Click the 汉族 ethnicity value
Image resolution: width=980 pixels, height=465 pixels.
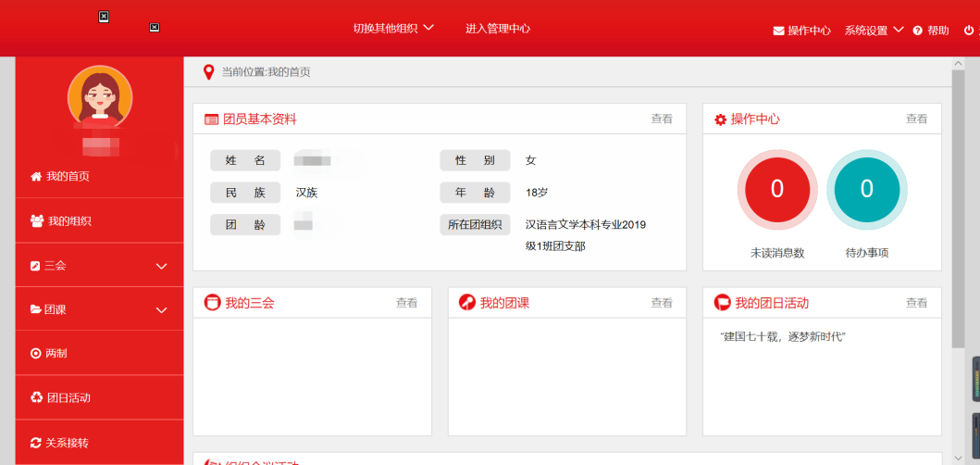(x=307, y=193)
